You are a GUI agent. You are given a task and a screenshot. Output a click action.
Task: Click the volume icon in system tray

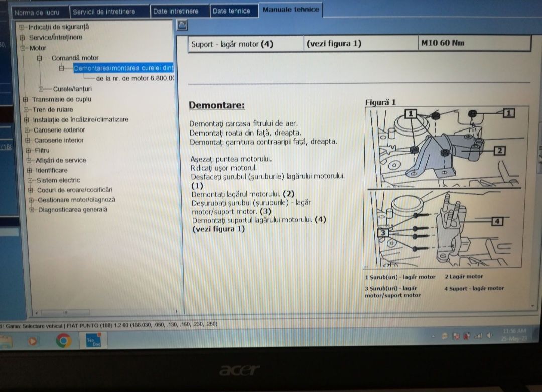pos(490,335)
